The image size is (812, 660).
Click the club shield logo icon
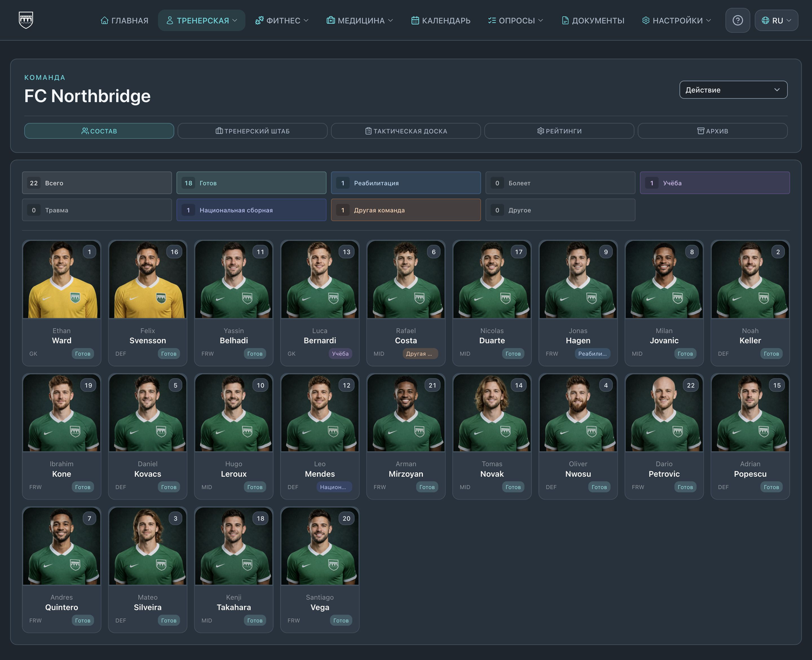[26, 20]
